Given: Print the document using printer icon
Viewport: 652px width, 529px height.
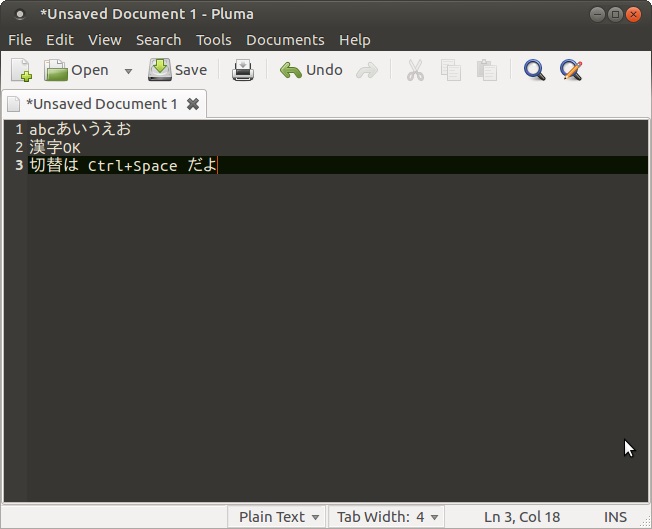Looking at the screenshot, I should click(243, 70).
